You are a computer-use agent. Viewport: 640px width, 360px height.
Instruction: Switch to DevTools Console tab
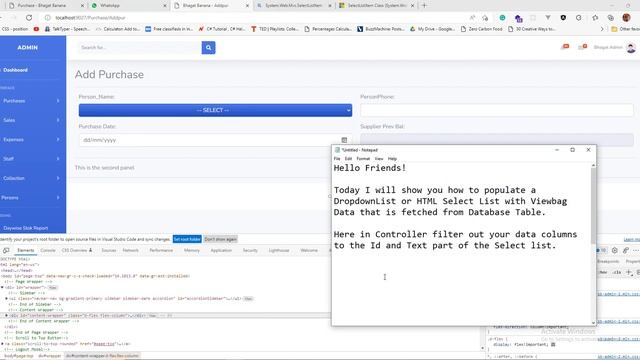(x=48, y=250)
